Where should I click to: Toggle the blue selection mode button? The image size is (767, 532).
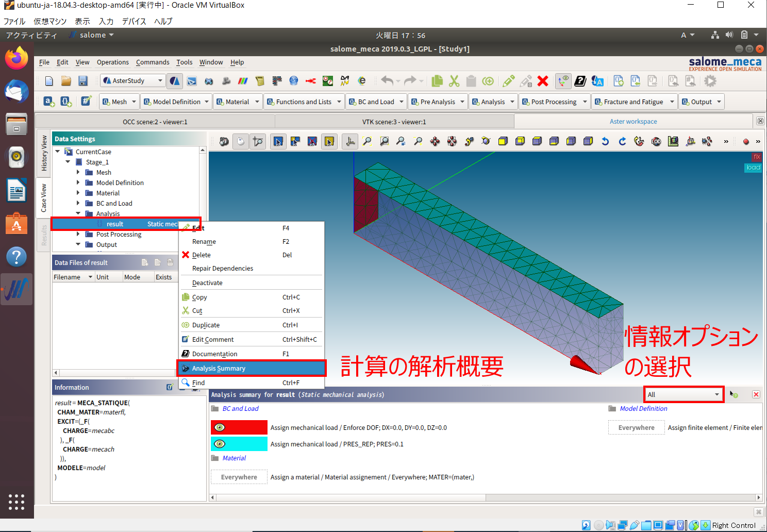pos(278,141)
